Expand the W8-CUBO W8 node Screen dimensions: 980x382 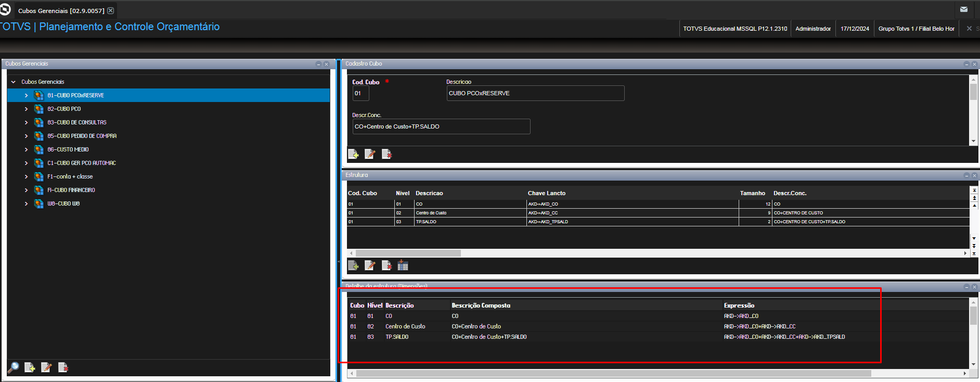[26, 203]
